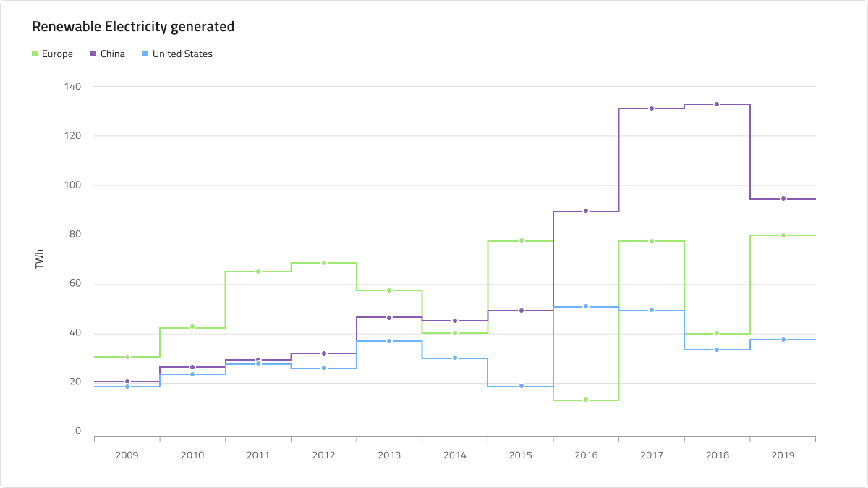Click the 2011 x-axis label
The height and width of the screenshot is (488, 868).
[x=258, y=455]
